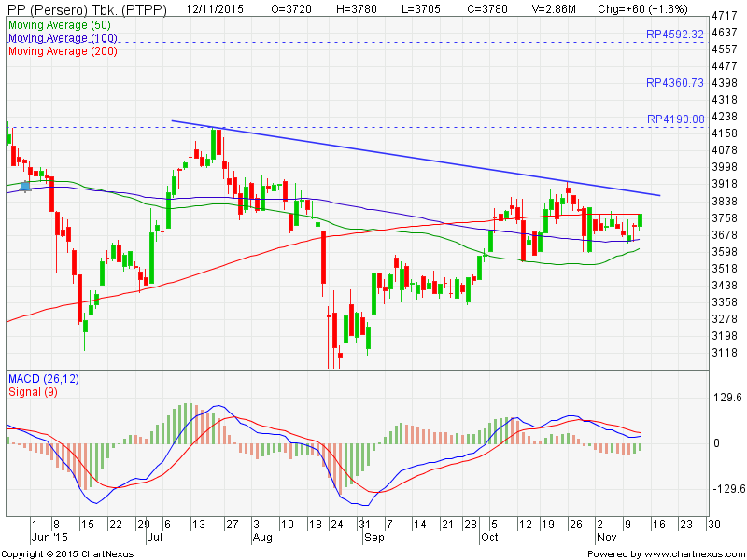Click the RP4592.32 price level label

pos(673,35)
